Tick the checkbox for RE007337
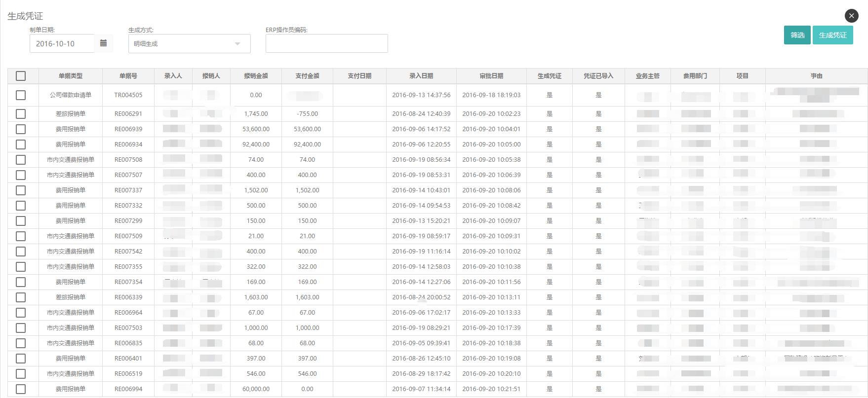The image size is (868, 398). tap(21, 190)
